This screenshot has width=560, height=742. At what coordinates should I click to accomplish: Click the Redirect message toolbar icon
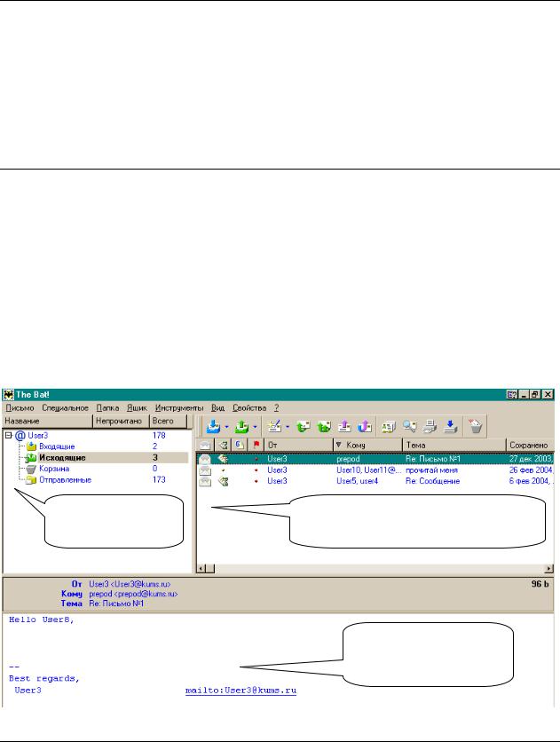[365, 426]
